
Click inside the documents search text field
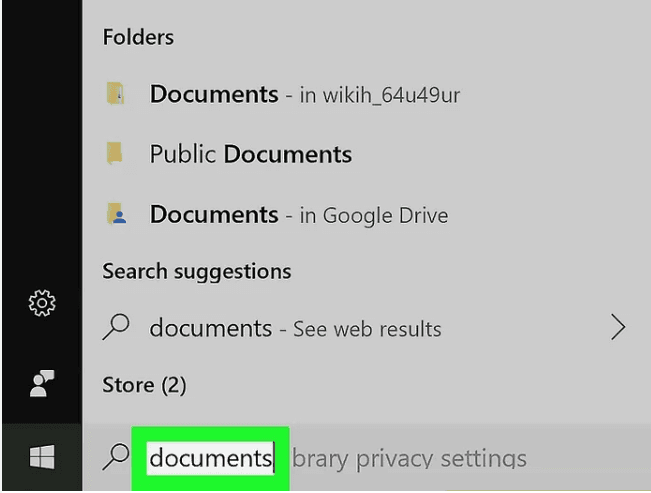click(x=210, y=458)
